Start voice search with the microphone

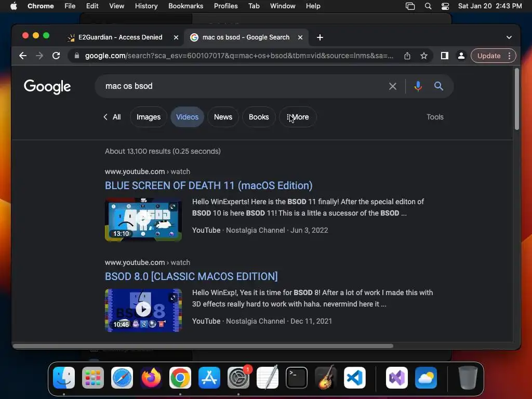[418, 86]
